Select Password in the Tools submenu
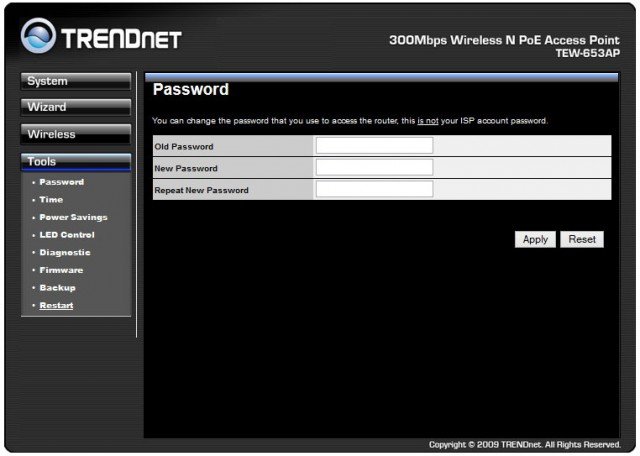640x456 pixels. click(x=61, y=182)
